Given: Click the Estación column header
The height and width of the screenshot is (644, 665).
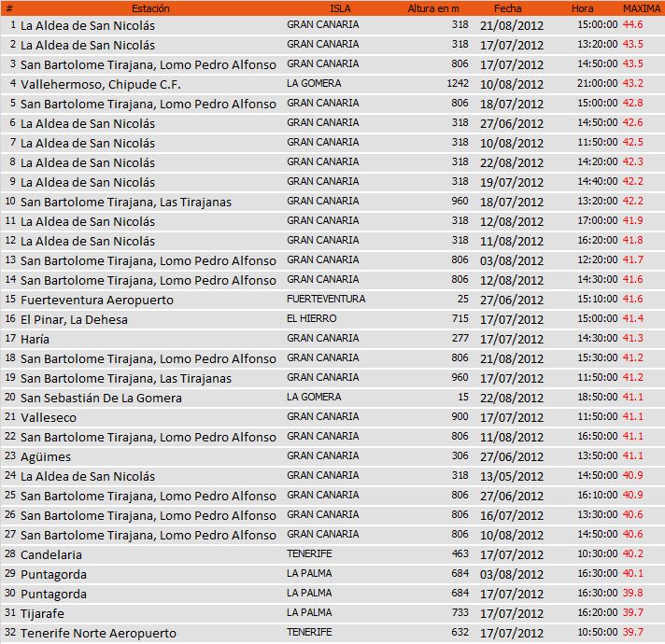Looking at the screenshot, I should coord(150,7).
